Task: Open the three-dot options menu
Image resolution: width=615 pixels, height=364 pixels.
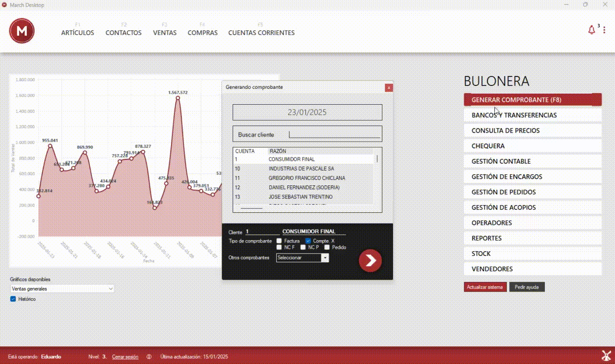Action: [604, 30]
